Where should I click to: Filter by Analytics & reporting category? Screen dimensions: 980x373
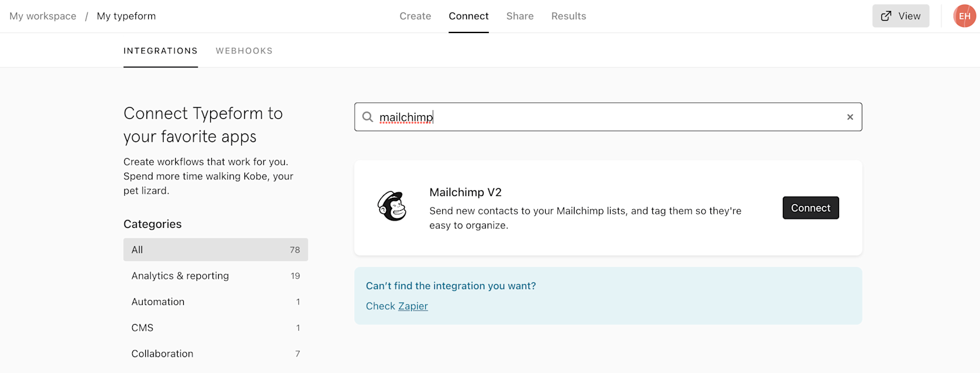point(215,276)
